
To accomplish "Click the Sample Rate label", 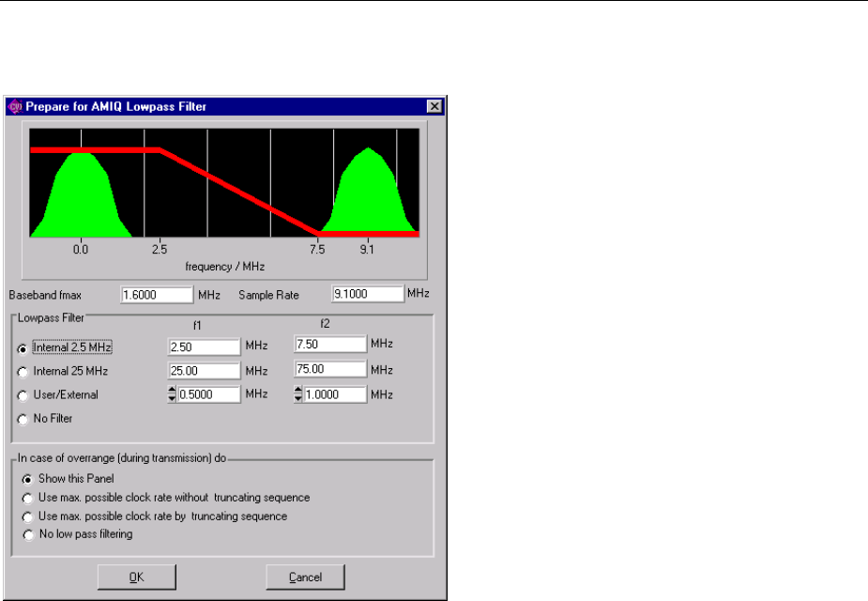I will (x=268, y=295).
